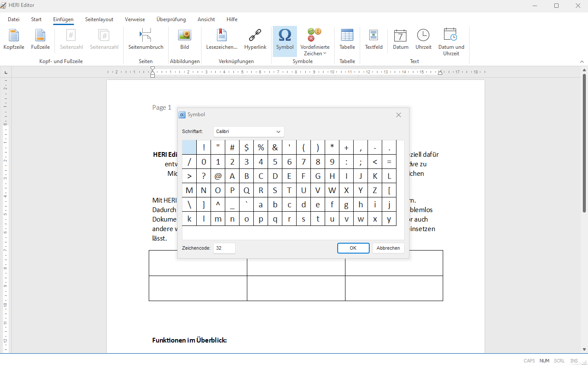Click the INS status bar indicator
The image size is (588, 365).
click(574, 361)
